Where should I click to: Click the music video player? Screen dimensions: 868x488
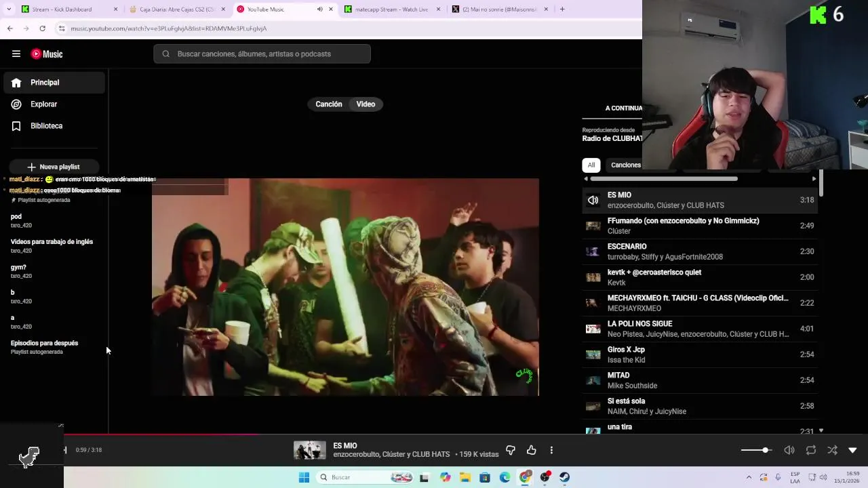(345, 287)
